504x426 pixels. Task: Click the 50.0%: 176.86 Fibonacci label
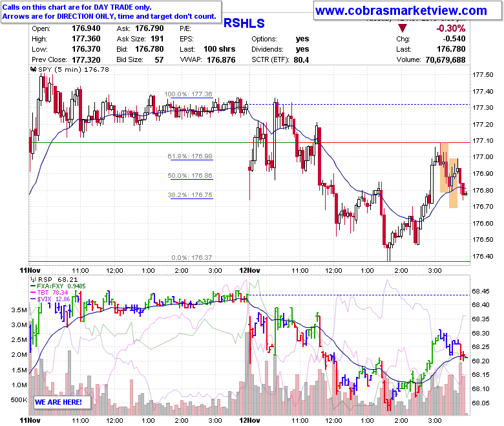pos(190,175)
